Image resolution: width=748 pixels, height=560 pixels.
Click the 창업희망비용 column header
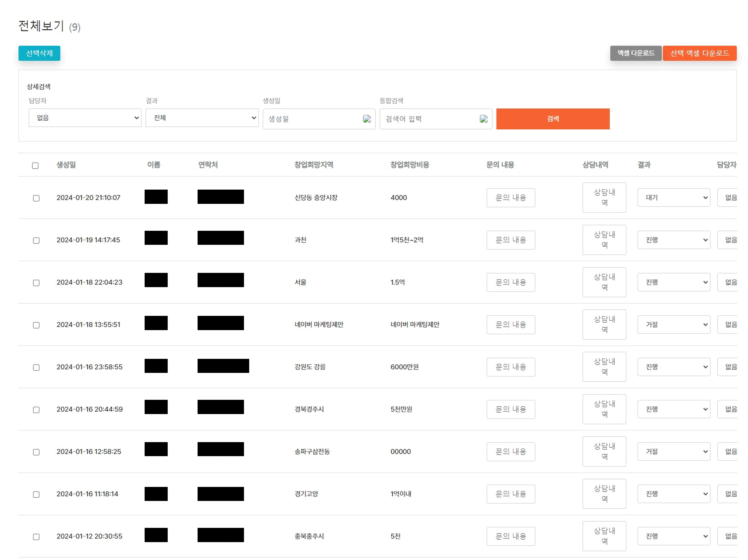409,165
